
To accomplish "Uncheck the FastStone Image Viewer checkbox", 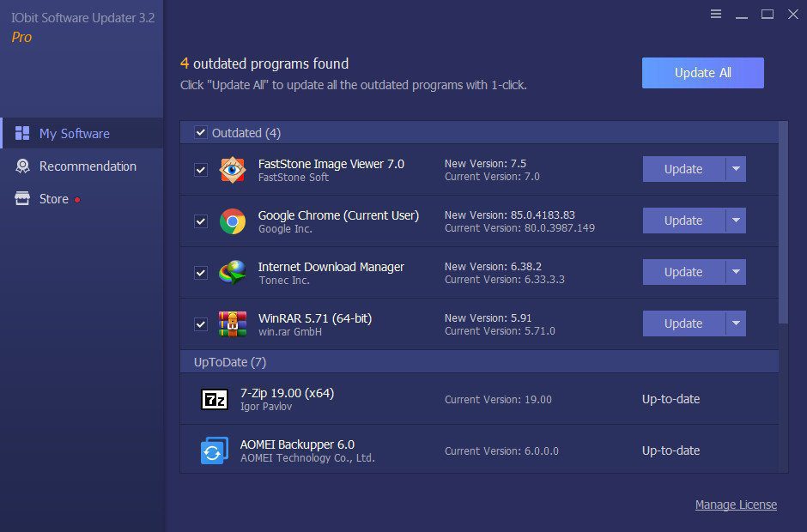I will 200,169.
